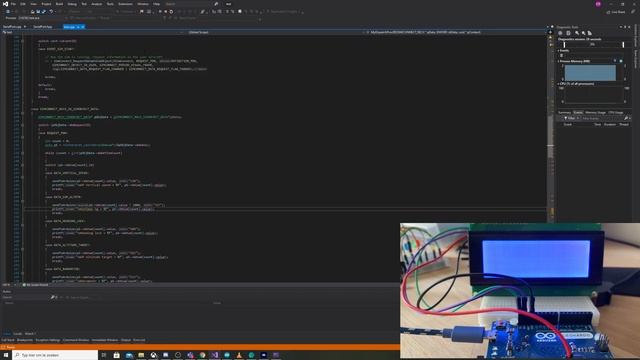Screen dimensions: 640x360
Task: Open the Memory Usage tab
Action: (x=596, y=113)
